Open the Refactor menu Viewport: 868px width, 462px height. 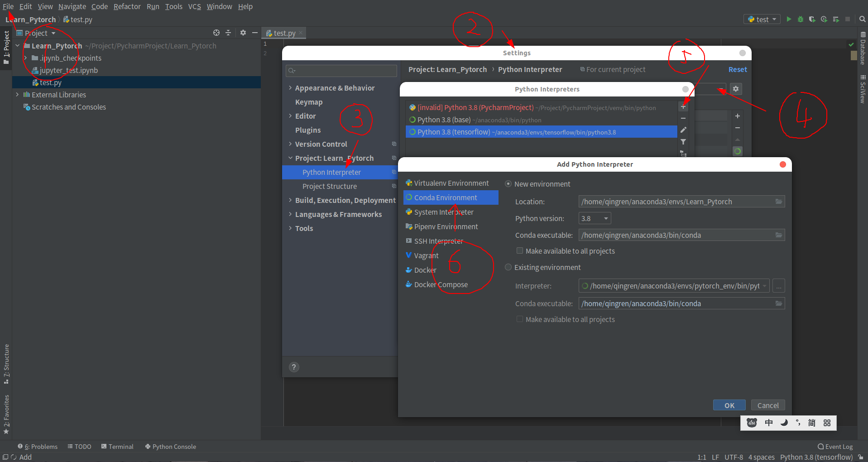tap(127, 6)
